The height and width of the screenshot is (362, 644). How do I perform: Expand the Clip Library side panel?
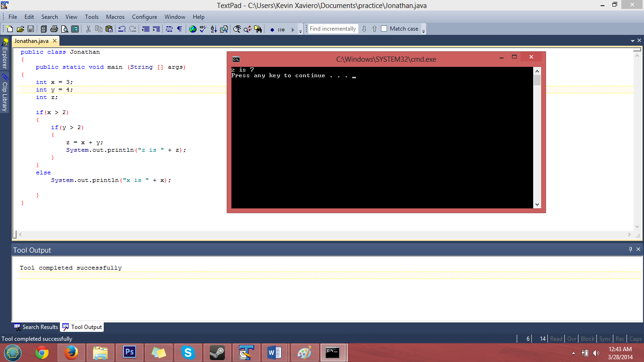[5, 93]
